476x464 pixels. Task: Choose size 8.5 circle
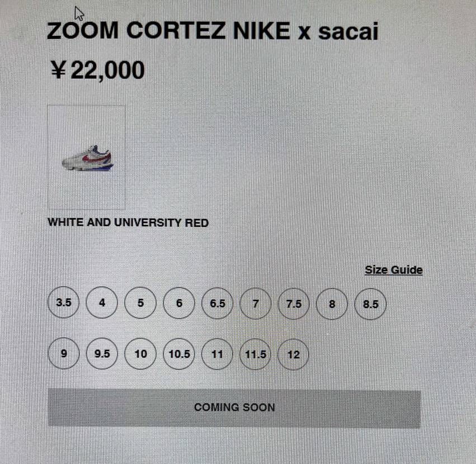coord(371,304)
